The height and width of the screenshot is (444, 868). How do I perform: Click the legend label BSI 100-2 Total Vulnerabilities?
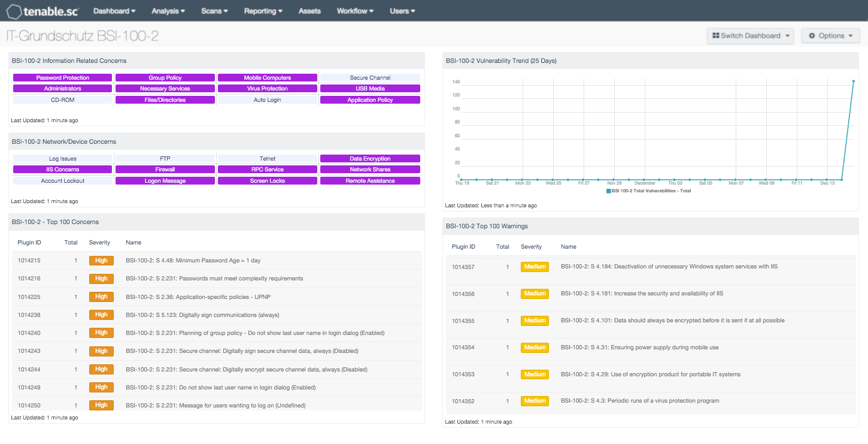click(x=651, y=191)
